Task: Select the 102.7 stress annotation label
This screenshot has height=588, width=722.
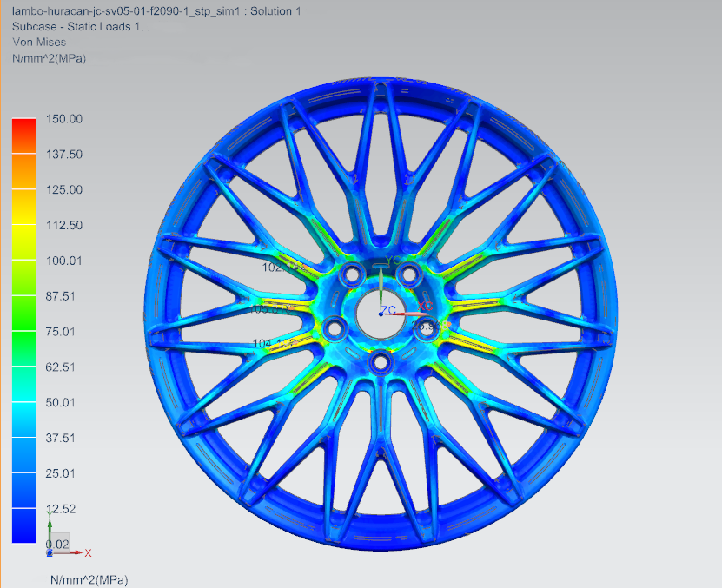Action: pyautogui.click(x=280, y=268)
